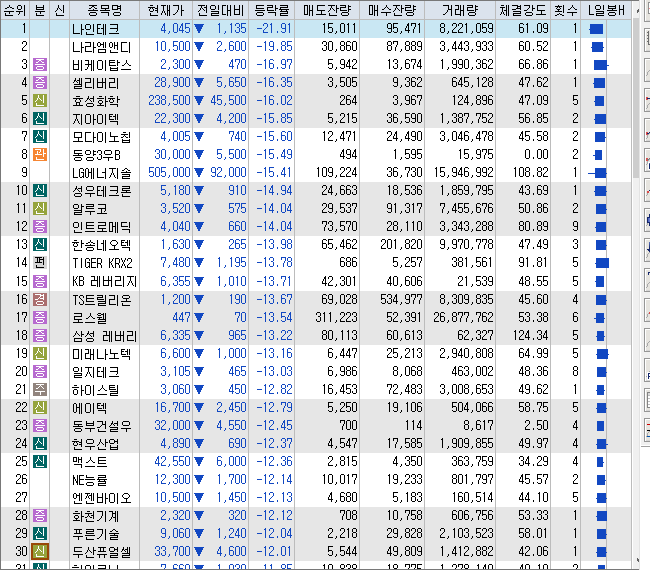
Task: Click the change amount 92,000
Action: 228,172
